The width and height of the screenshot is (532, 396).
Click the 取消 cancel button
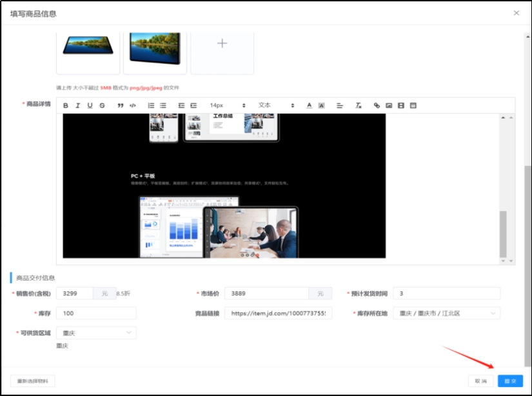481,381
